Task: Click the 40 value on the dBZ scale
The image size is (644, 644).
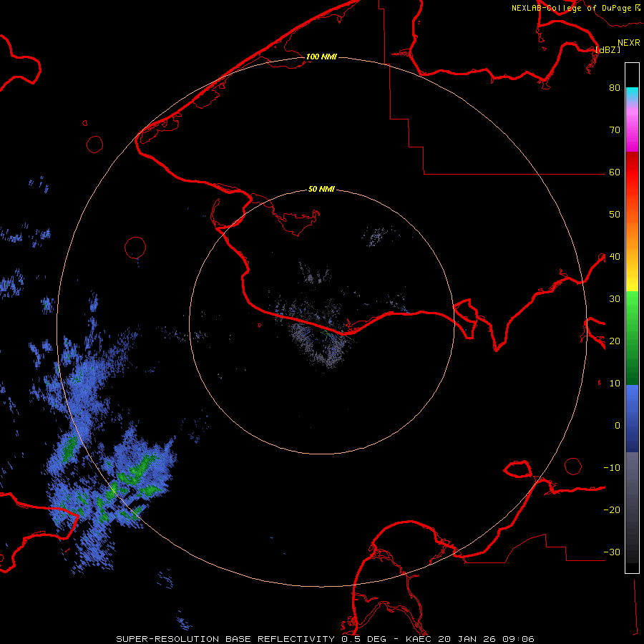Action: point(615,257)
